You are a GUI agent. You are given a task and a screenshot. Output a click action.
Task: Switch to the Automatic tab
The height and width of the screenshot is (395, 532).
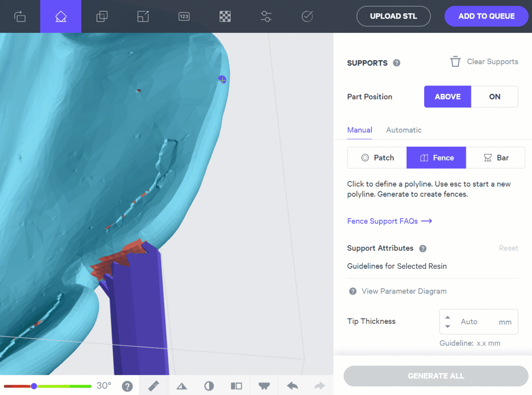[404, 130]
